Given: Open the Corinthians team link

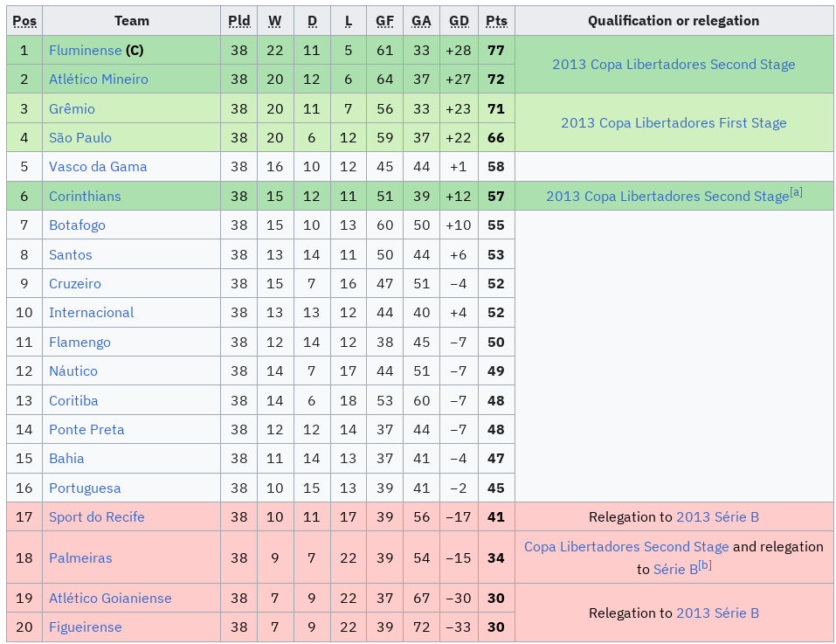Looking at the screenshot, I should [x=85, y=197].
